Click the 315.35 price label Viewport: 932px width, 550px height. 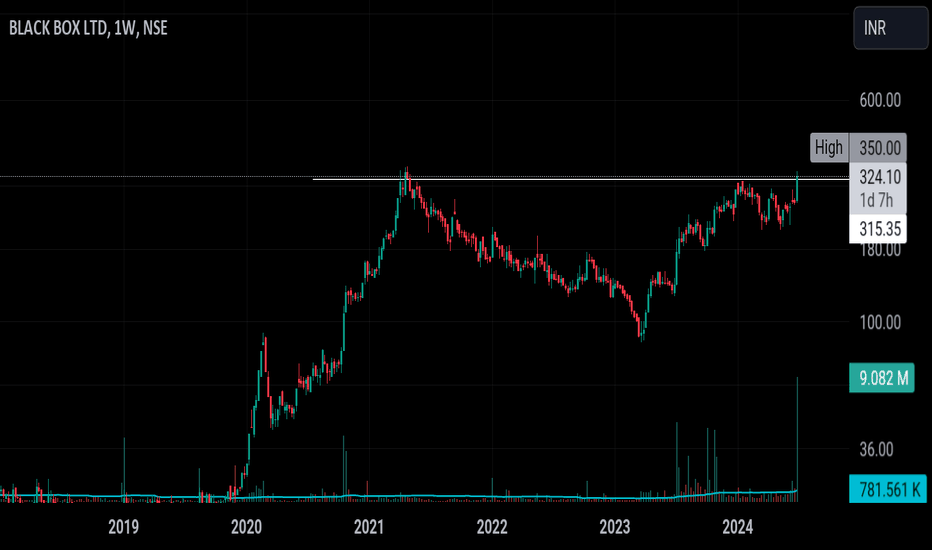point(878,229)
